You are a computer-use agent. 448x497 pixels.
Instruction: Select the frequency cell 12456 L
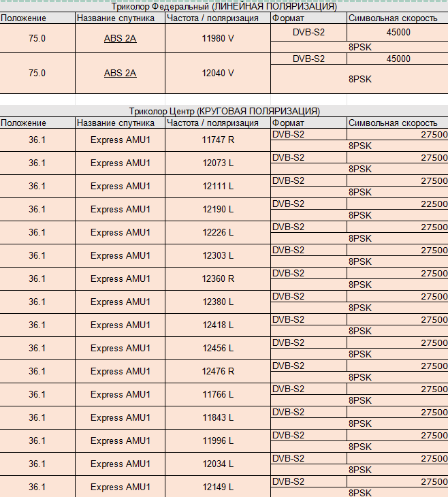(218, 348)
